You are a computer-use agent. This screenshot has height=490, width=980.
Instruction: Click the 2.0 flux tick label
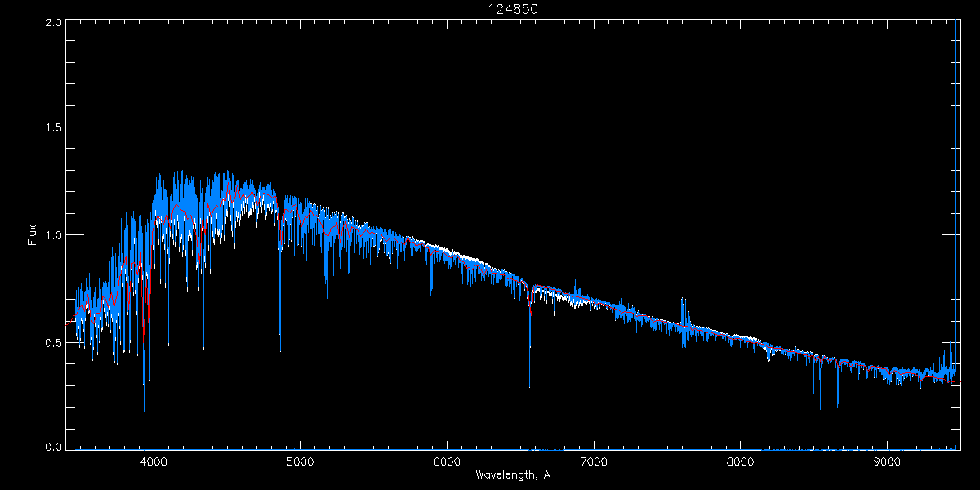[x=53, y=23]
